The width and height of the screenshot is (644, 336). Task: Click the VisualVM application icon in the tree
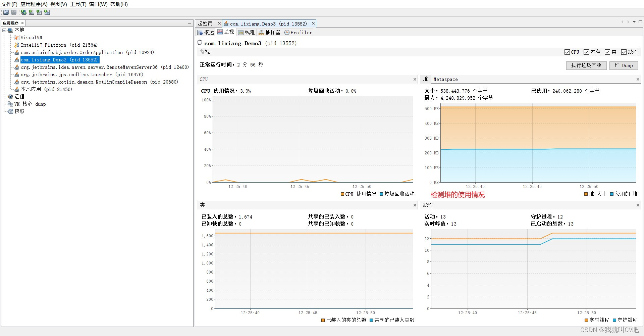click(x=17, y=38)
